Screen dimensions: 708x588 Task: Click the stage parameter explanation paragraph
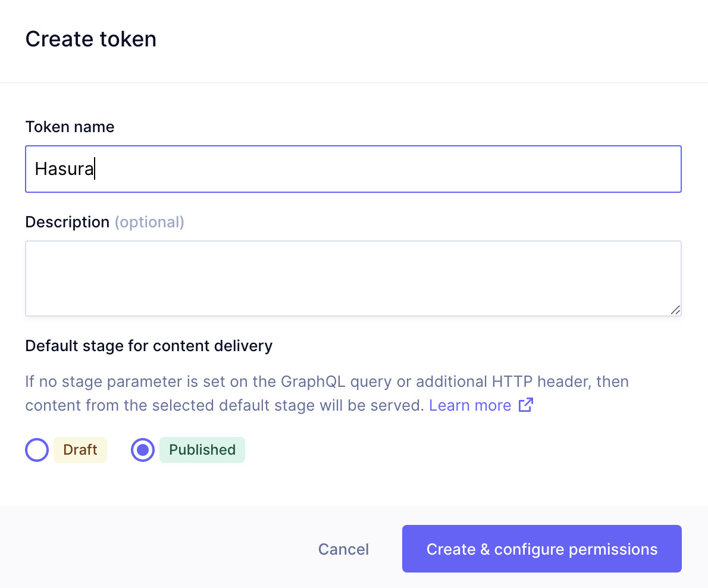(x=238, y=393)
